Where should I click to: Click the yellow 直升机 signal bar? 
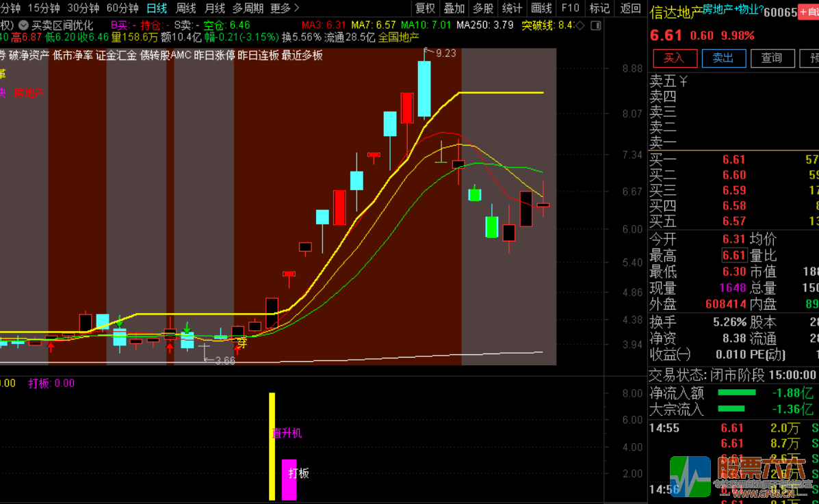click(272, 445)
